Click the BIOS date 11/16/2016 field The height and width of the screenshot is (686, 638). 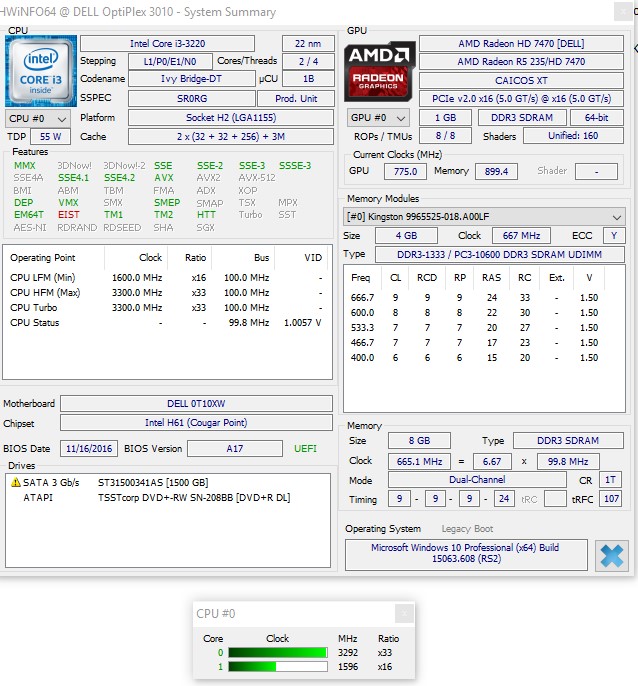89,448
